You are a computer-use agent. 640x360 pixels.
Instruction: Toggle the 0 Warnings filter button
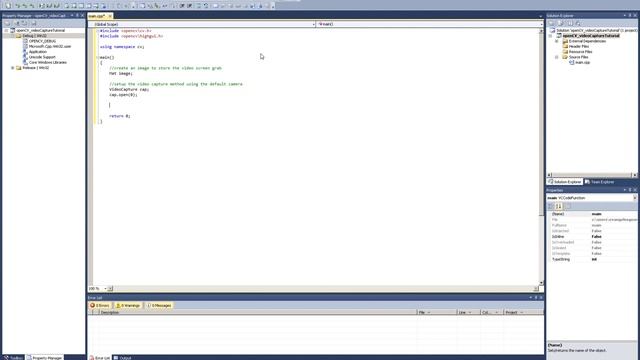[x=128, y=305]
